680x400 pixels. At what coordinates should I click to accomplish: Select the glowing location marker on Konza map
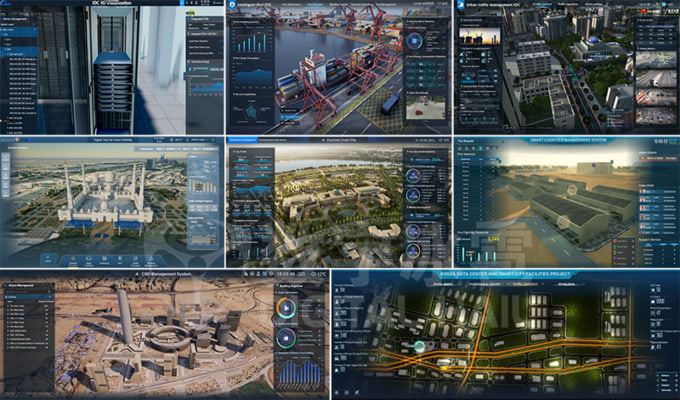[419, 345]
